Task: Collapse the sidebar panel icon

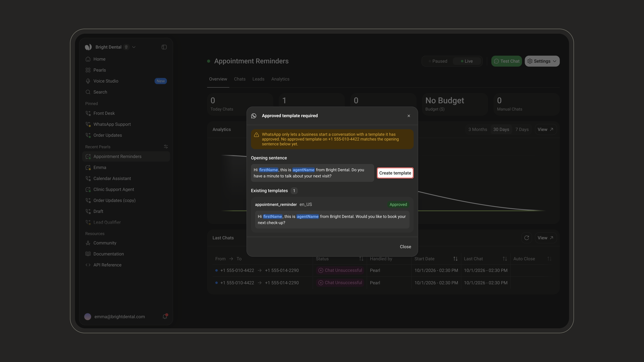Action: (164, 47)
